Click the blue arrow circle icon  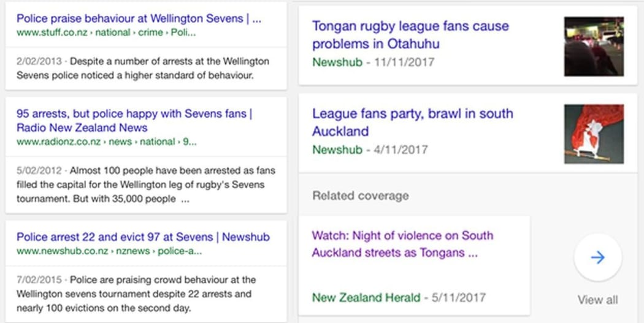coord(597,257)
